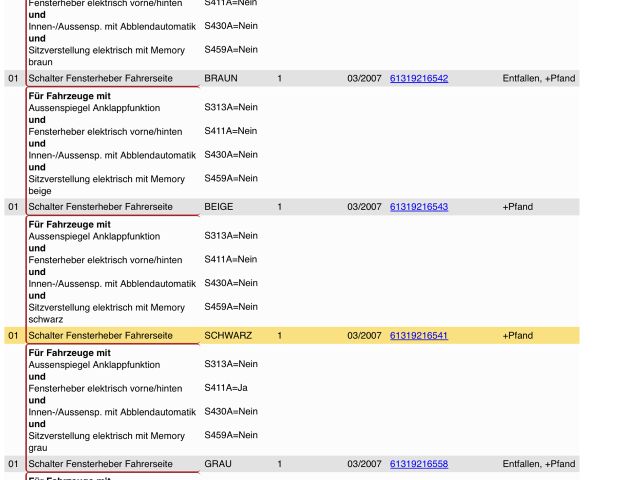Click position number 01 in SCHWARZ row
This screenshot has height=480, width=640.
point(13,336)
